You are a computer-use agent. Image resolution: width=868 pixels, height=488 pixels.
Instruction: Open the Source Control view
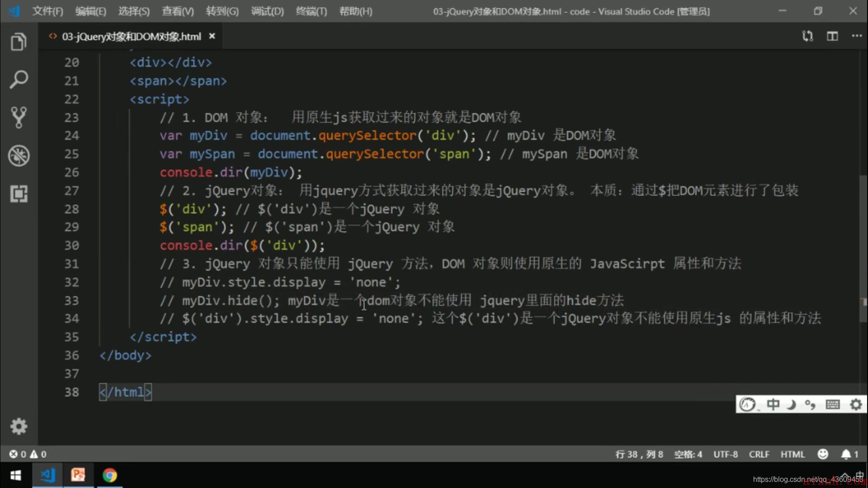(x=19, y=117)
